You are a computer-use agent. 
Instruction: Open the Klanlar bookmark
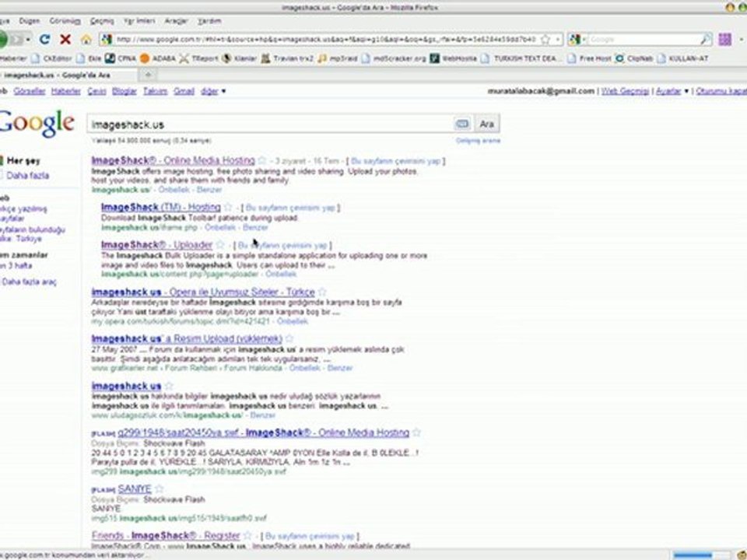coord(240,58)
